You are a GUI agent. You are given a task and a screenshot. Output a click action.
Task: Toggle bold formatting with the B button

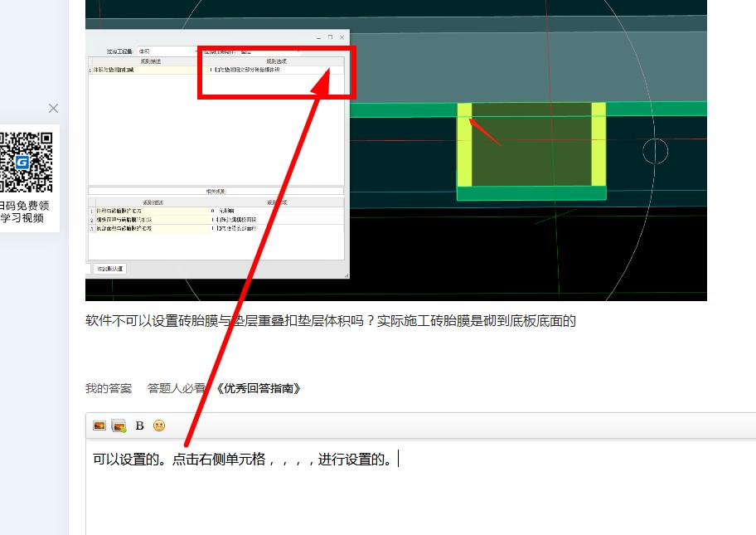(140, 426)
